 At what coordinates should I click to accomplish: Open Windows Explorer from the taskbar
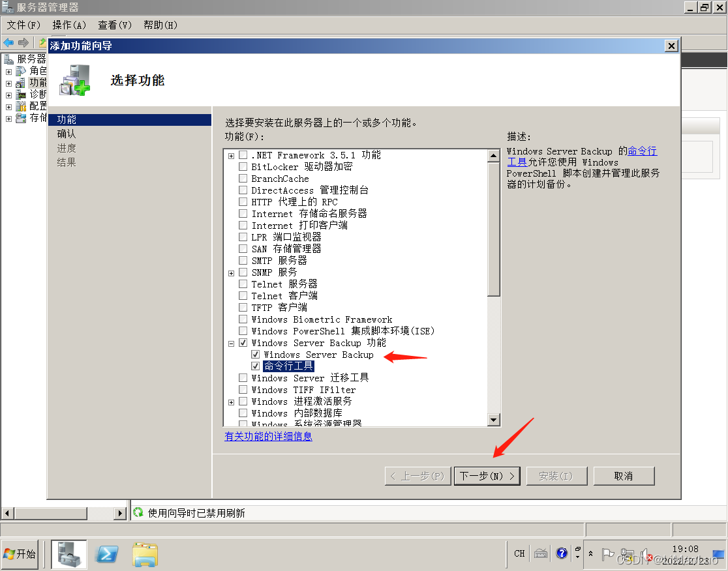145,554
